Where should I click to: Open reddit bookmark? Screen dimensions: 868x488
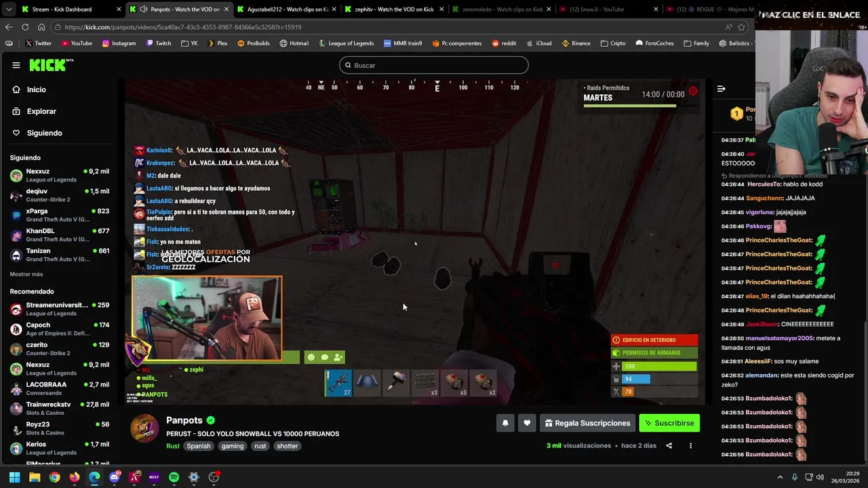(x=504, y=43)
